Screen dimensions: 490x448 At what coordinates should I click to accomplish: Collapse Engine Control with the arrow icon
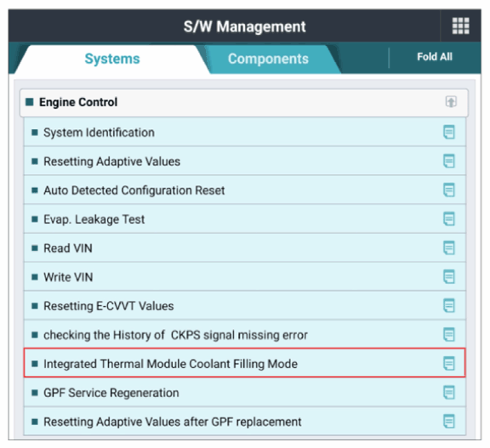[451, 102]
